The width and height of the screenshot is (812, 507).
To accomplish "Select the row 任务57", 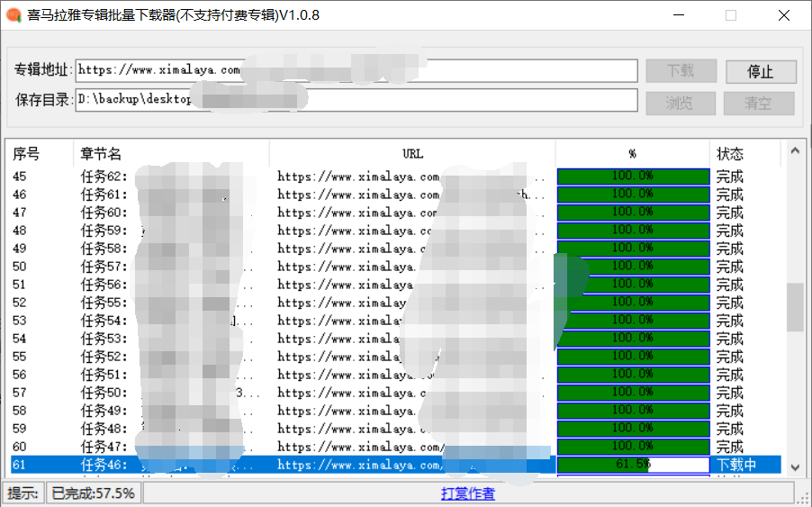I will click(x=395, y=267).
